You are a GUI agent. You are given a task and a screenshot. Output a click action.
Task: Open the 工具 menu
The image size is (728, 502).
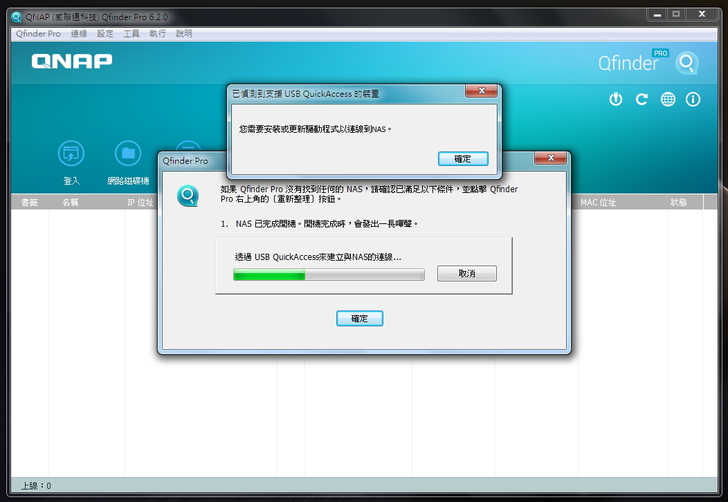click(x=131, y=33)
